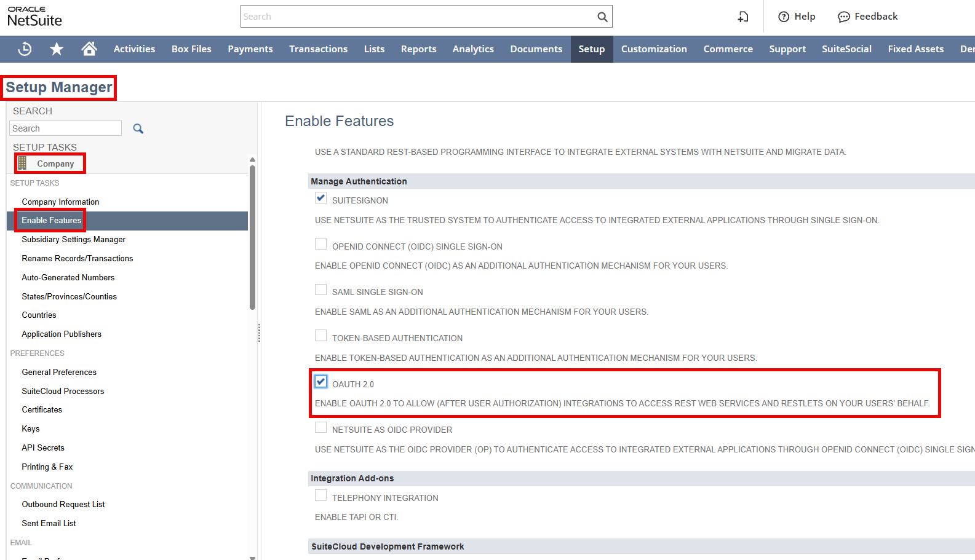
Task: Click the Feedback link in header
Action: click(x=876, y=17)
